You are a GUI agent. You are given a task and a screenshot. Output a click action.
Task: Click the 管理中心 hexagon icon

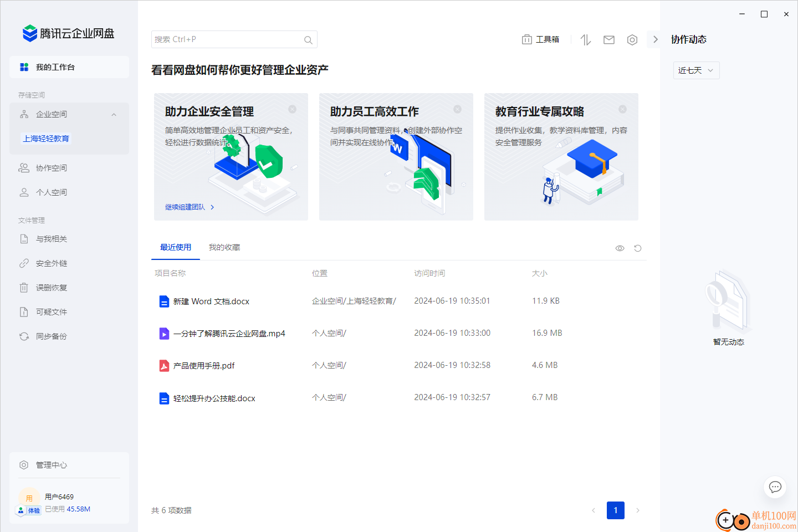pyautogui.click(x=24, y=465)
